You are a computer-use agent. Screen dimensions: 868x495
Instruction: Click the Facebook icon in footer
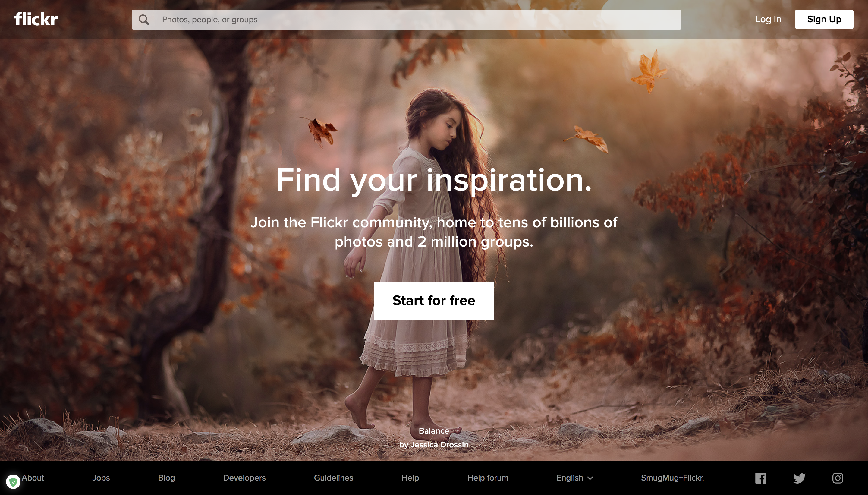761,478
